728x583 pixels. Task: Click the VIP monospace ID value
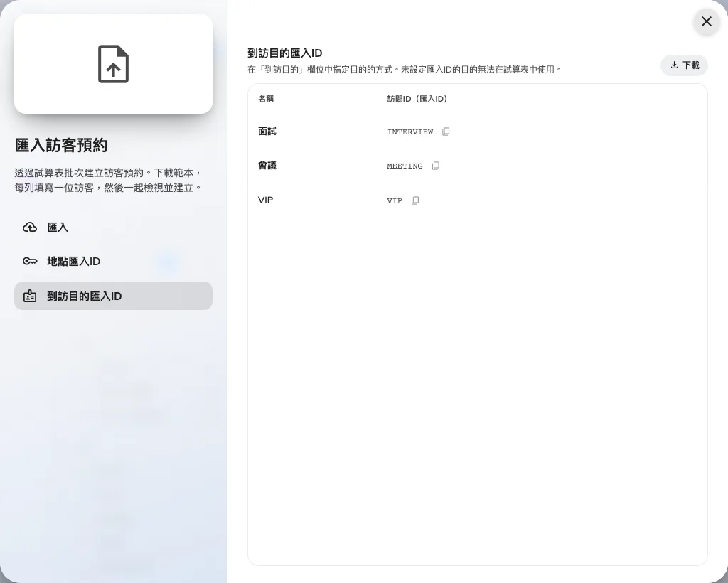[395, 200]
